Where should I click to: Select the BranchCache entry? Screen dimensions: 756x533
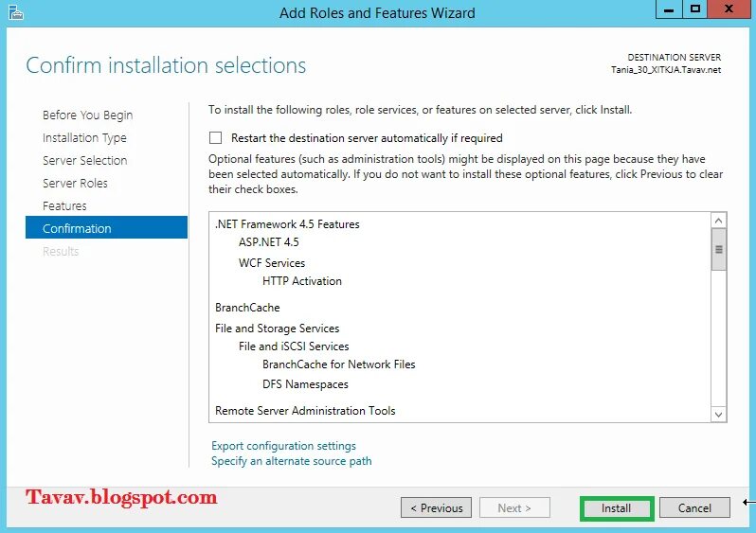pyautogui.click(x=247, y=308)
